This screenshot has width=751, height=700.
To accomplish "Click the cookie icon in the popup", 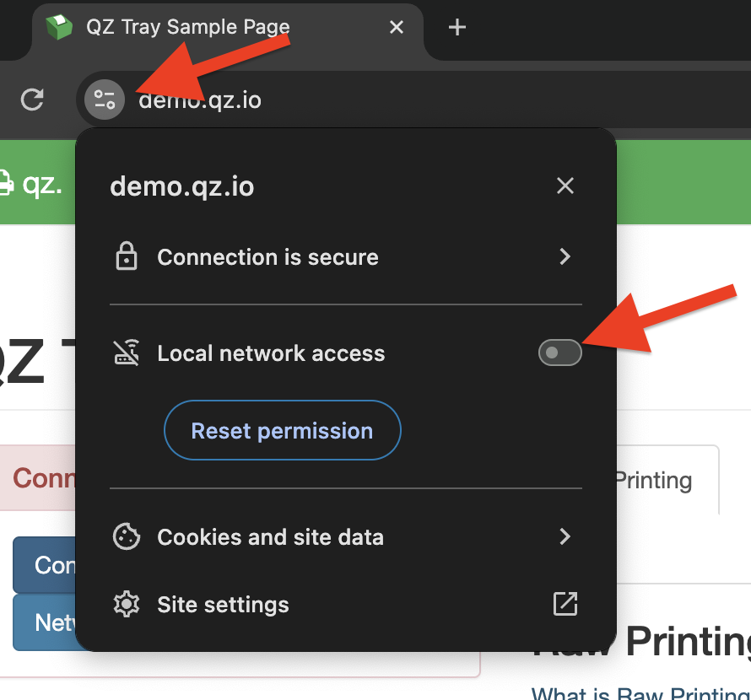I will pyautogui.click(x=126, y=537).
